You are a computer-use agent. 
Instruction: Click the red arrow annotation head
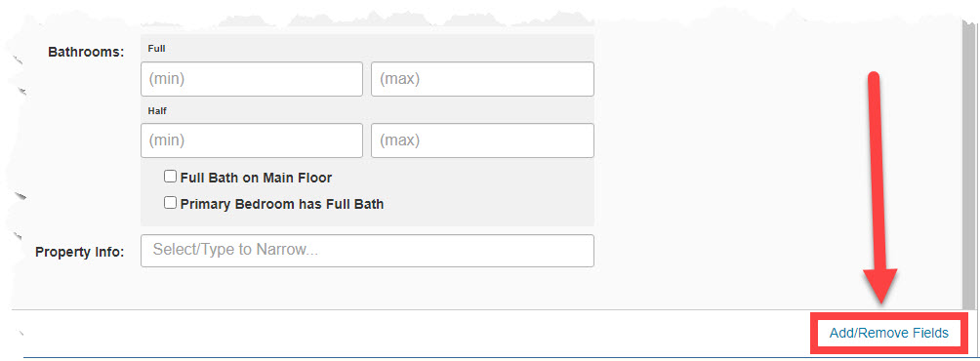point(880,286)
